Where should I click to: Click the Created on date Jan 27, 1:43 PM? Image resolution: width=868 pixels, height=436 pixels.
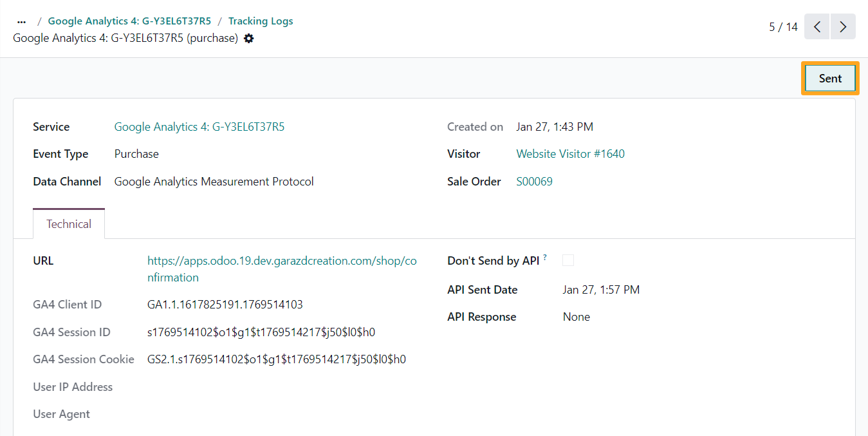click(555, 127)
